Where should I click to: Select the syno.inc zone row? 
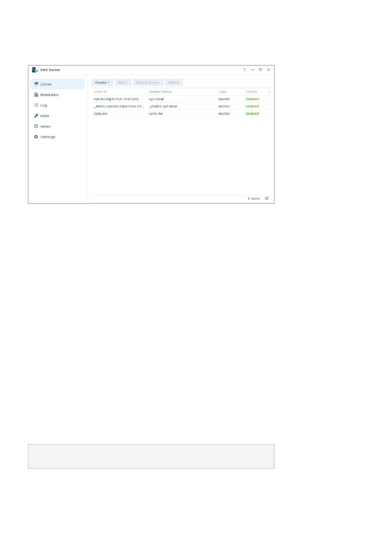pyautogui.click(x=182, y=113)
